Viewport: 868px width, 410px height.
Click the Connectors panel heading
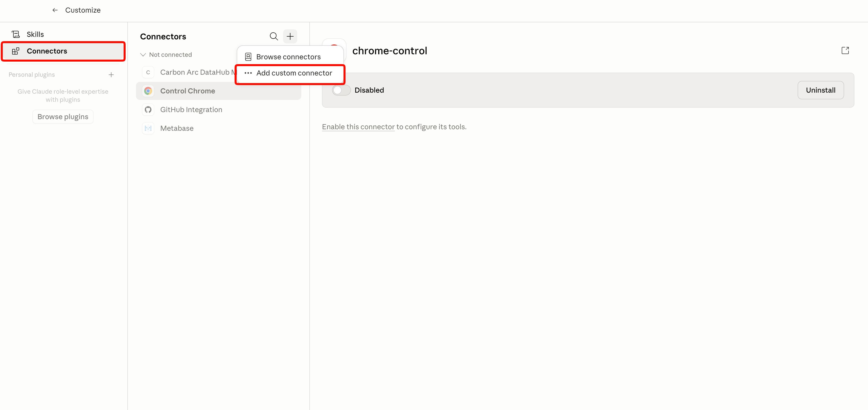[x=163, y=36]
